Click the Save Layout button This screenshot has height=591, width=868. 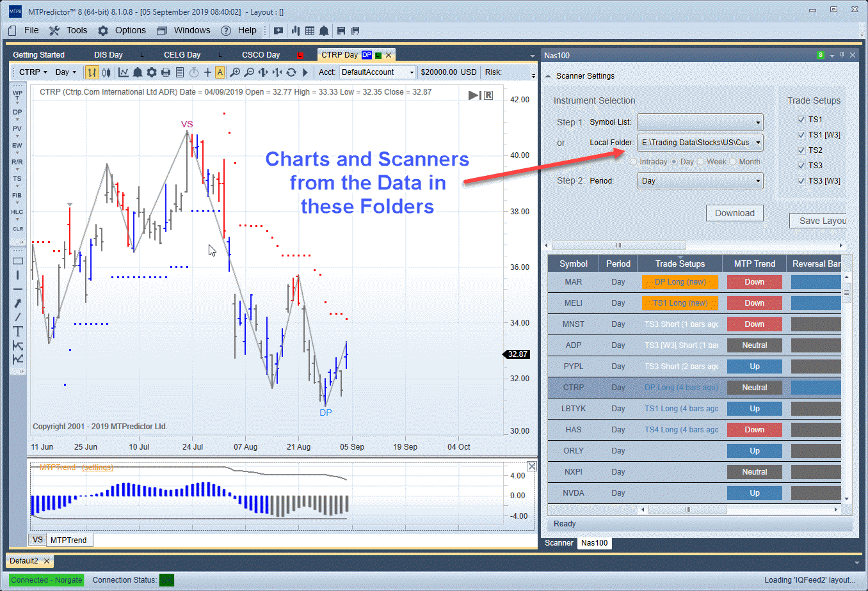[818, 221]
